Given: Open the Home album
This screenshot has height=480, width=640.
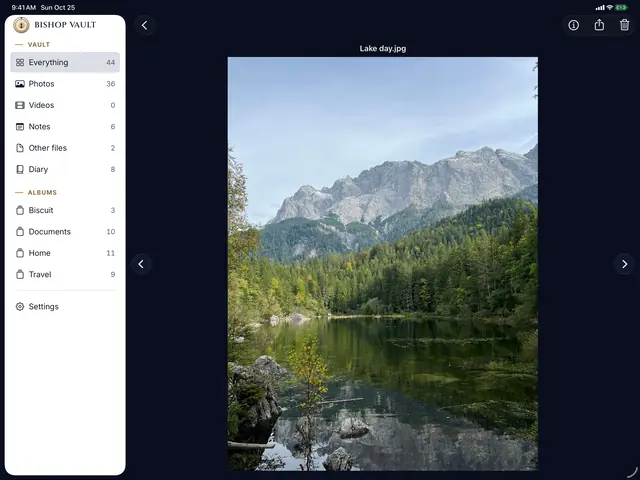Looking at the screenshot, I should click(x=65, y=253).
